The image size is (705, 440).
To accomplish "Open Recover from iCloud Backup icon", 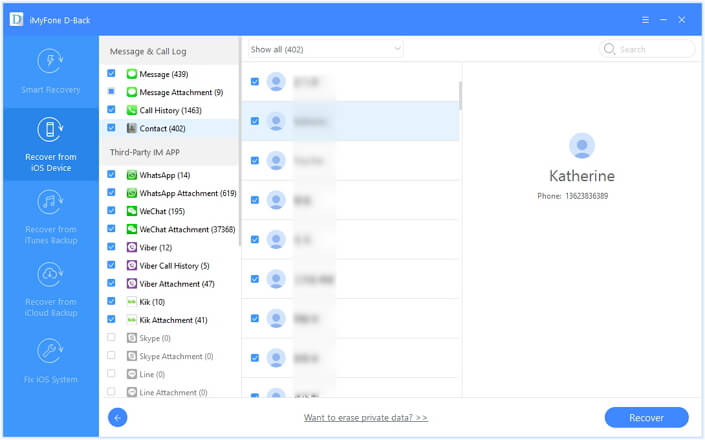I will (50, 275).
